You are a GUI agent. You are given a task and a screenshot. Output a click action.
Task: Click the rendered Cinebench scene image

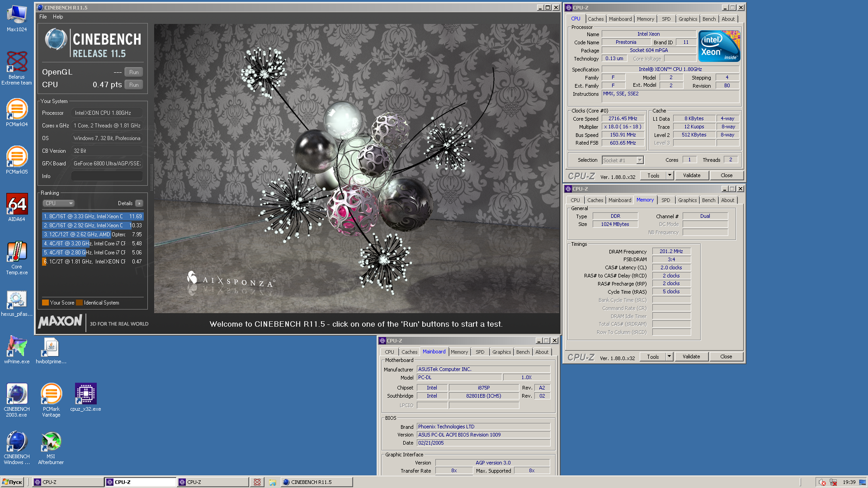pyautogui.click(x=357, y=168)
